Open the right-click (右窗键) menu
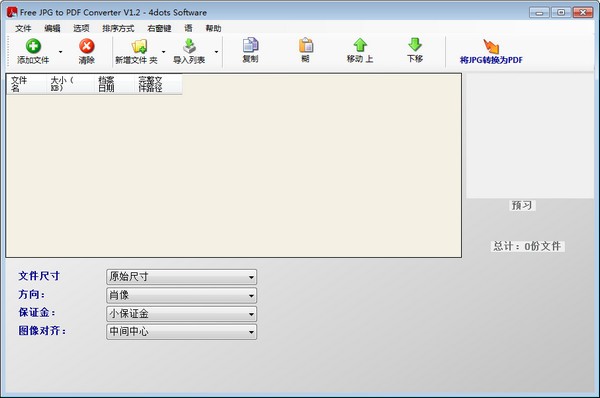Screen dimensions: 600x398 [x=159, y=28]
